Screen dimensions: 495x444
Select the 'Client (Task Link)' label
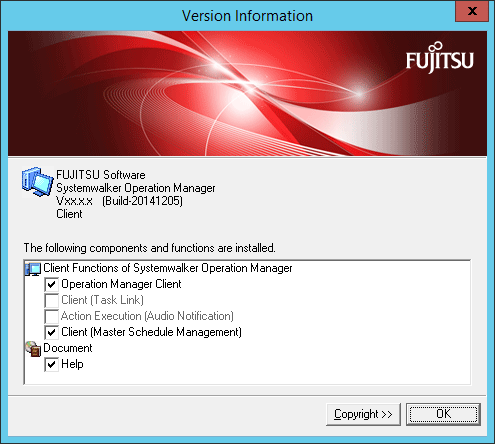click(102, 300)
